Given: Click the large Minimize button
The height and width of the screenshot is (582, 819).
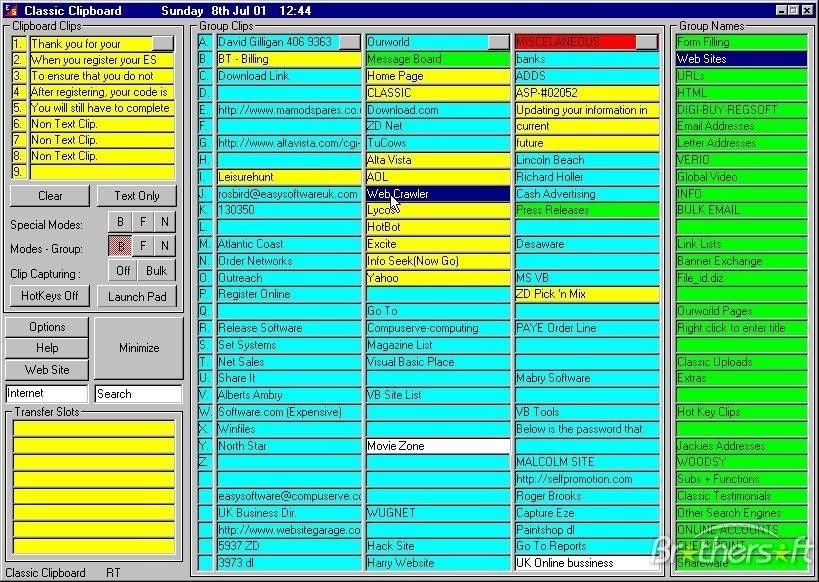Looking at the screenshot, I should [x=139, y=348].
